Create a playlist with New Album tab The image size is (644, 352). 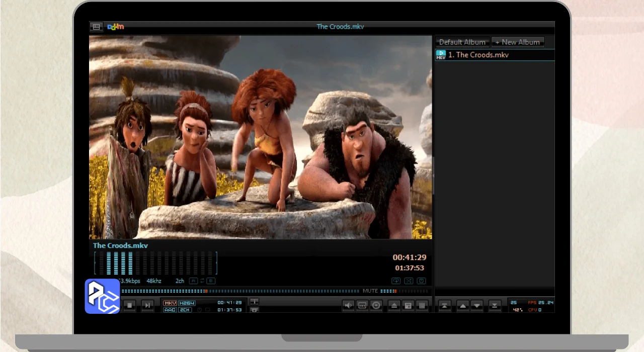(517, 42)
